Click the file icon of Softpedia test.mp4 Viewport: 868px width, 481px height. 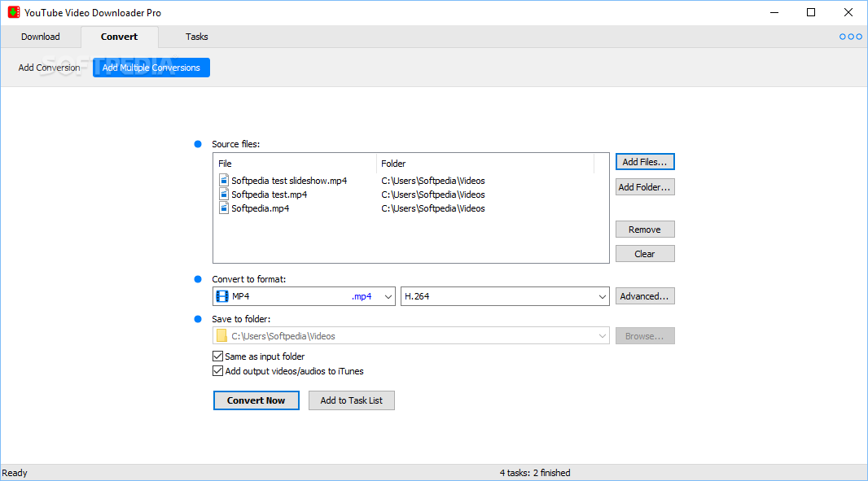tap(224, 195)
